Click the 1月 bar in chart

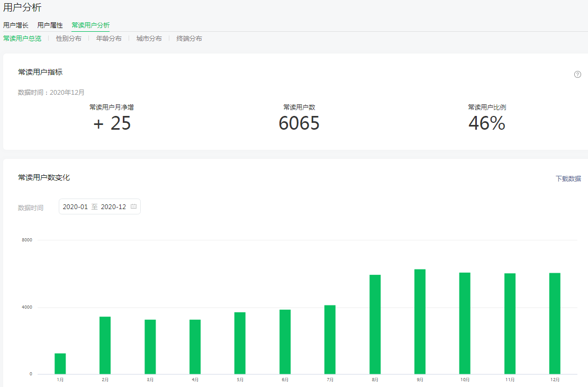pos(60,364)
